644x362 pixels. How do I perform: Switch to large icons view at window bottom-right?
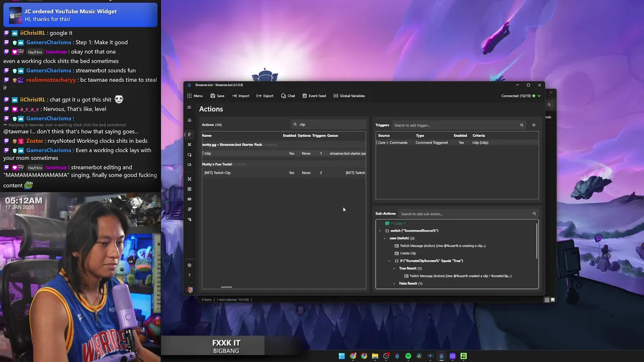(x=552, y=300)
